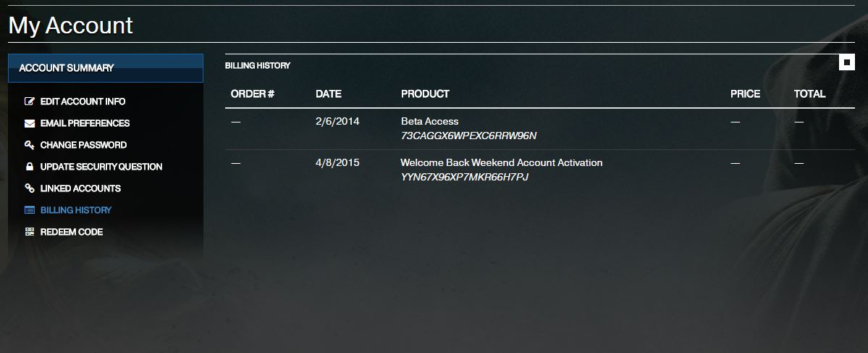Navigate to Linked Accounts

pos(80,188)
